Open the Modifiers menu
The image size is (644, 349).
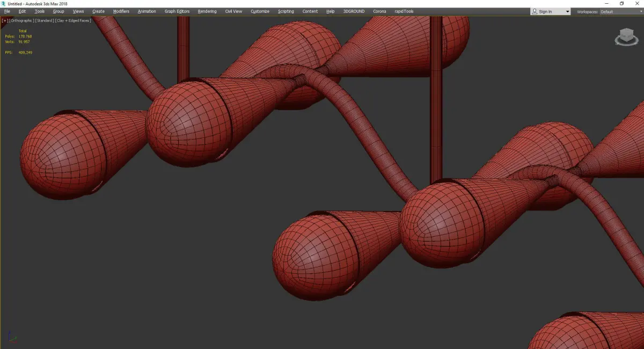(x=121, y=11)
